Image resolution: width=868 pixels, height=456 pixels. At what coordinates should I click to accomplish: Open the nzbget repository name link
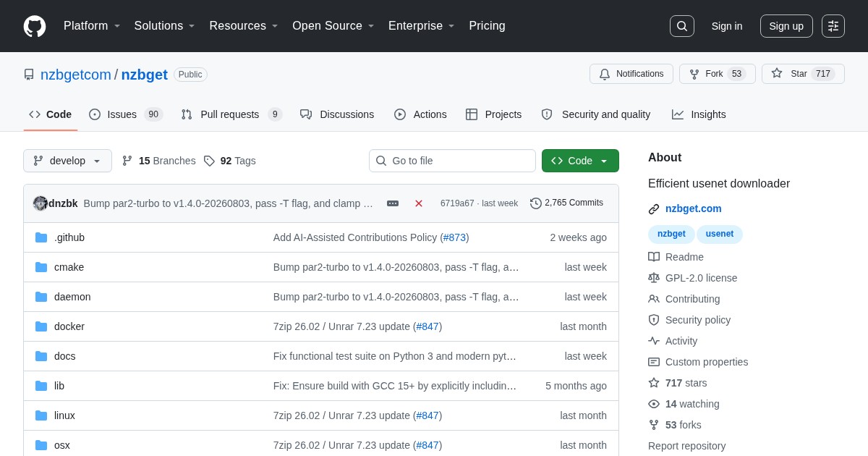click(x=145, y=75)
